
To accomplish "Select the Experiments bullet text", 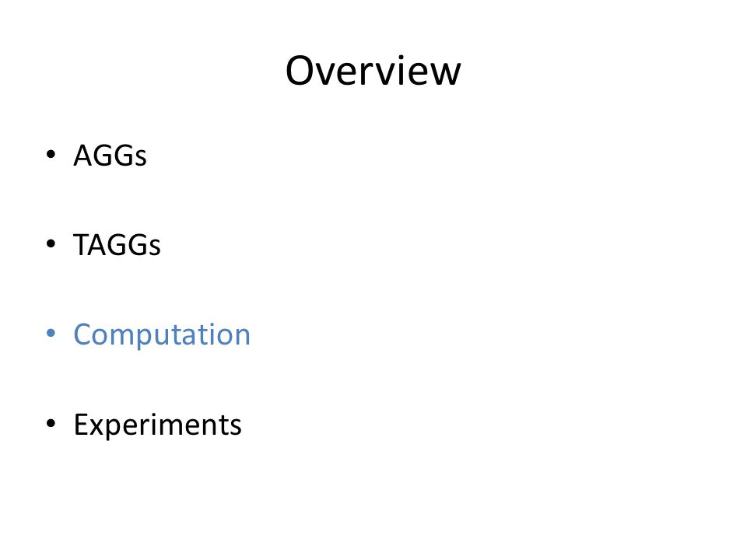I will [x=158, y=425].
